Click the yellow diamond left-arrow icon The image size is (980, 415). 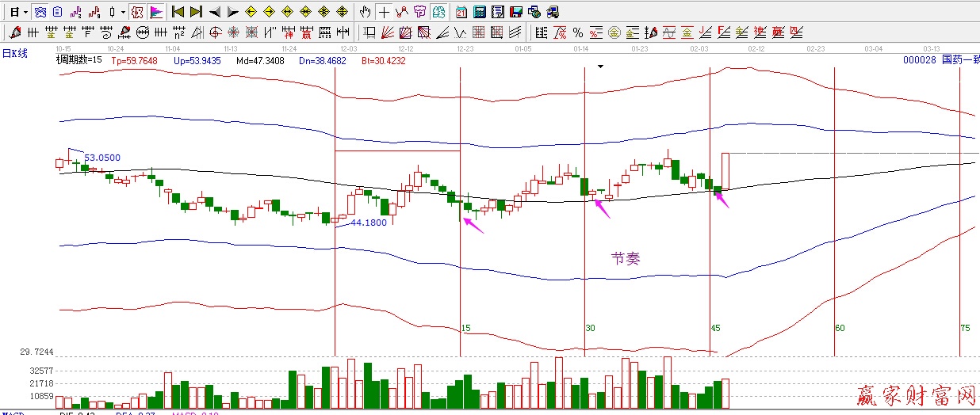(x=251, y=12)
